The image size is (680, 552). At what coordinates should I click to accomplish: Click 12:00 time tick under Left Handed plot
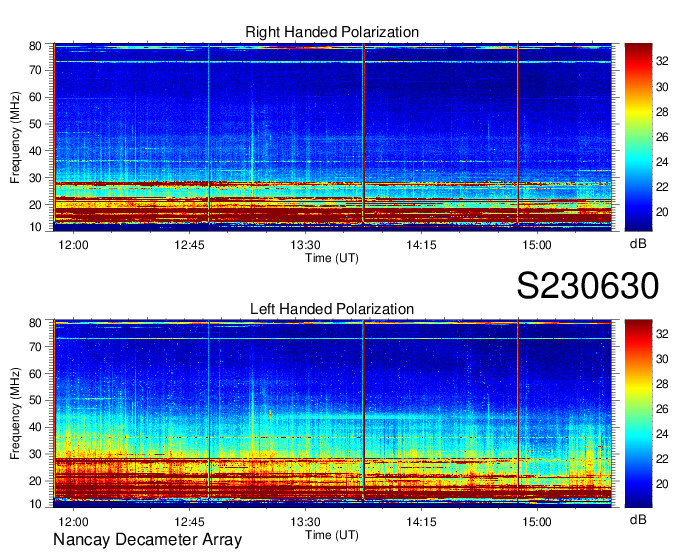73,522
